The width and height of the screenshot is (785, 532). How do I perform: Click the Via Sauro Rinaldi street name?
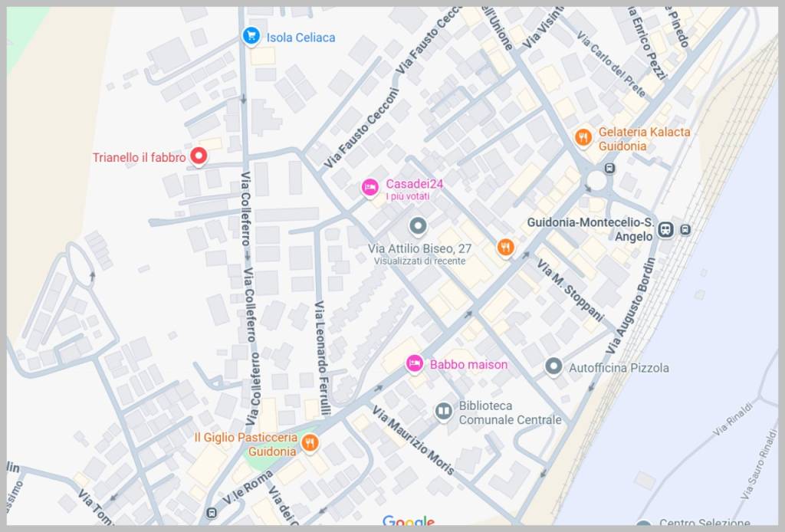pos(758,464)
